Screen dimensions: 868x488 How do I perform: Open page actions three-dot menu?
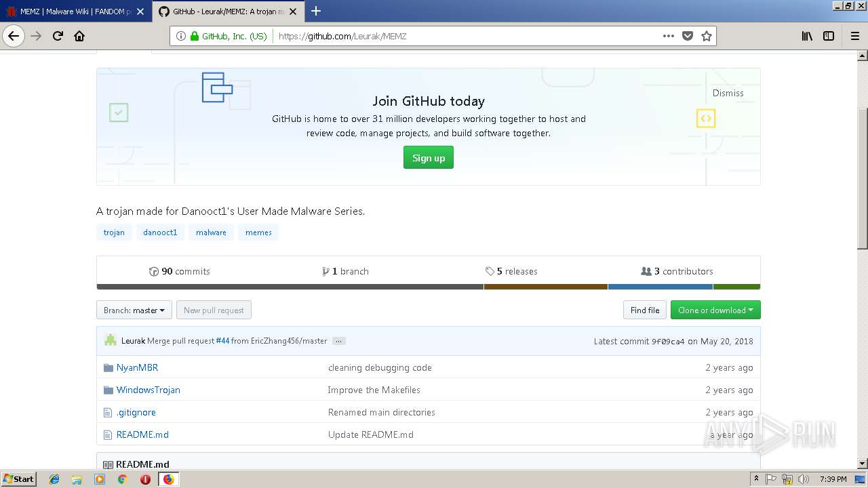[669, 36]
